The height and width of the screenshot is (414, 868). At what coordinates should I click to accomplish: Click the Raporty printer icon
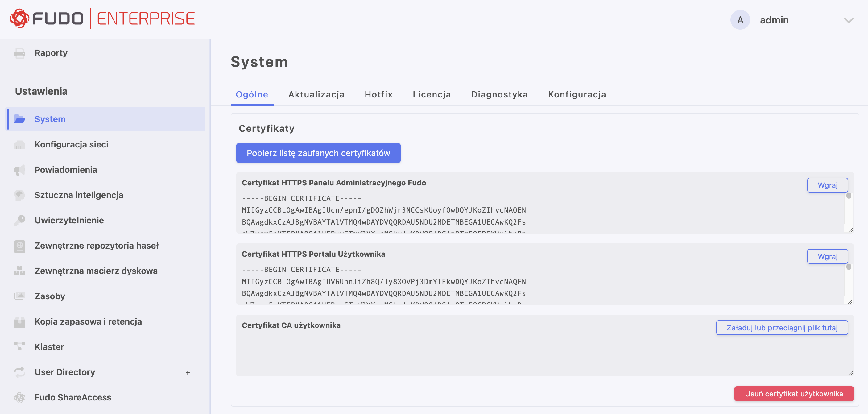19,53
